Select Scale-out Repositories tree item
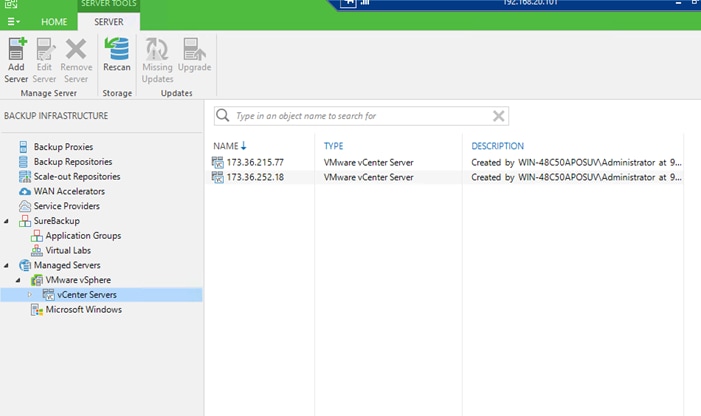 click(x=77, y=176)
